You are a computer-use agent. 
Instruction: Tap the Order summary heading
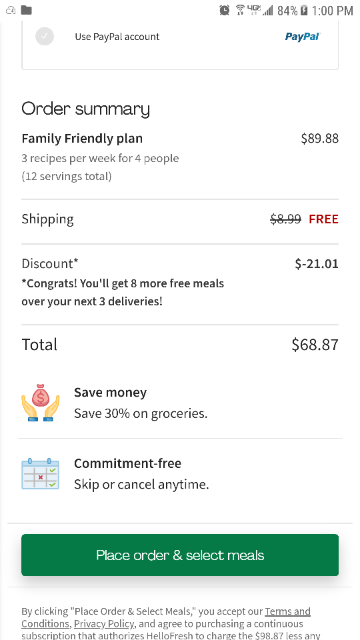point(86,109)
